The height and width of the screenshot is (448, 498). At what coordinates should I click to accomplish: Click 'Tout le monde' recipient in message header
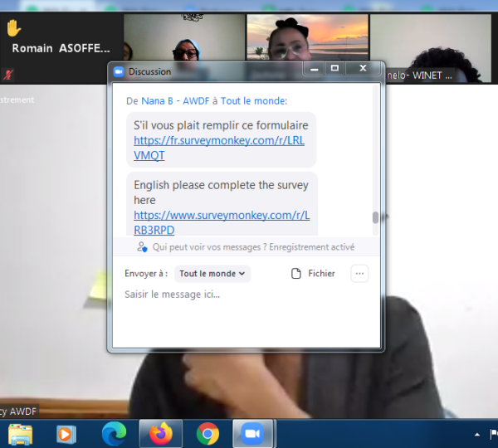254,101
